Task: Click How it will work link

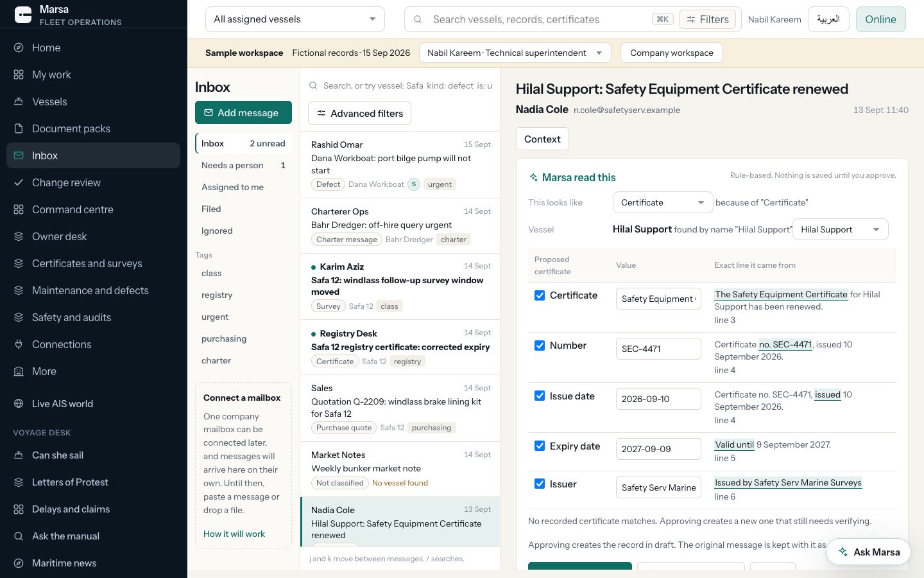Action: click(x=234, y=534)
